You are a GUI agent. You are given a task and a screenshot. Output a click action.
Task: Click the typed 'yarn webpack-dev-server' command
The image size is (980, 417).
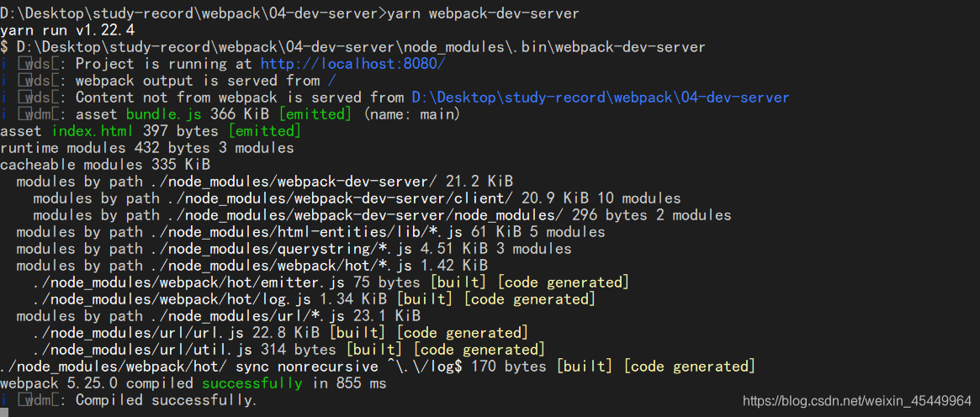tap(483, 13)
